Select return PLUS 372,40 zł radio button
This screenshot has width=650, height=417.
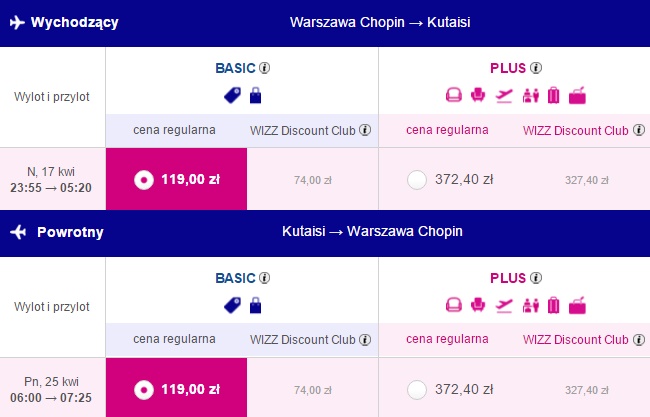coord(417,390)
